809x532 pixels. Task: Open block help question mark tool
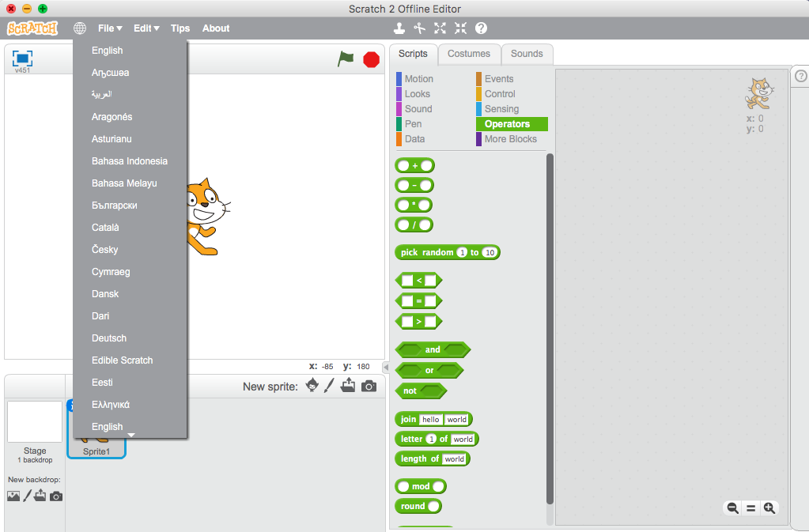(481, 28)
